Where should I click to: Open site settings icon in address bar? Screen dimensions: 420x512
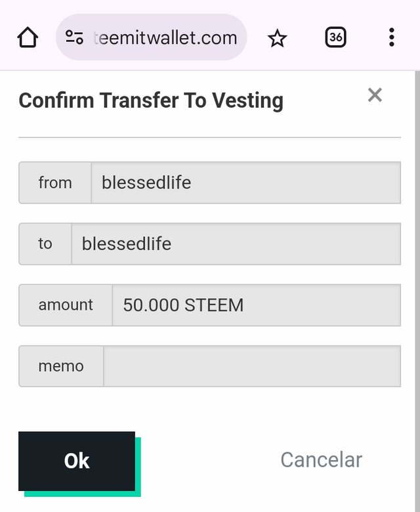(74, 38)
